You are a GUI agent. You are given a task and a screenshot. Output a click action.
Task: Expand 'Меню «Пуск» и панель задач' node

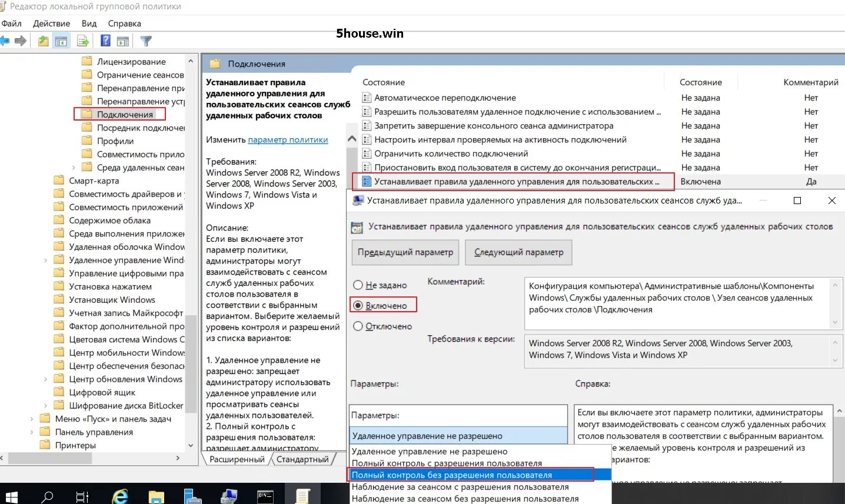[32, 419]
